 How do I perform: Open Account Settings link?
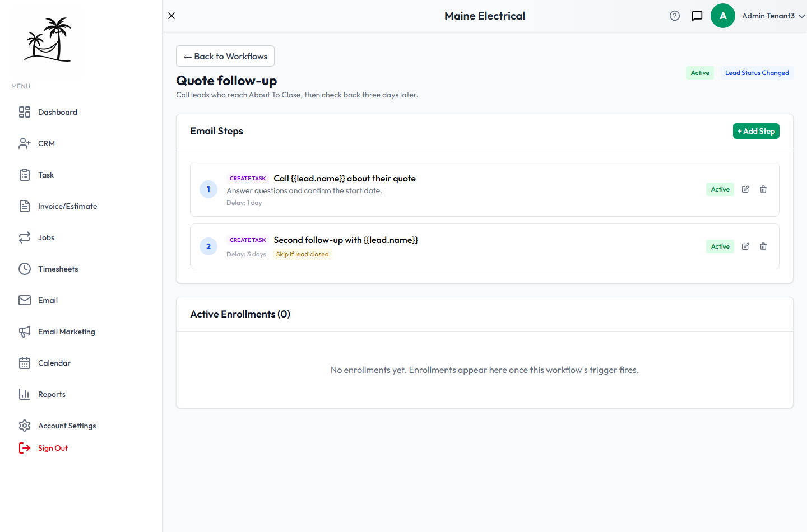67,426
